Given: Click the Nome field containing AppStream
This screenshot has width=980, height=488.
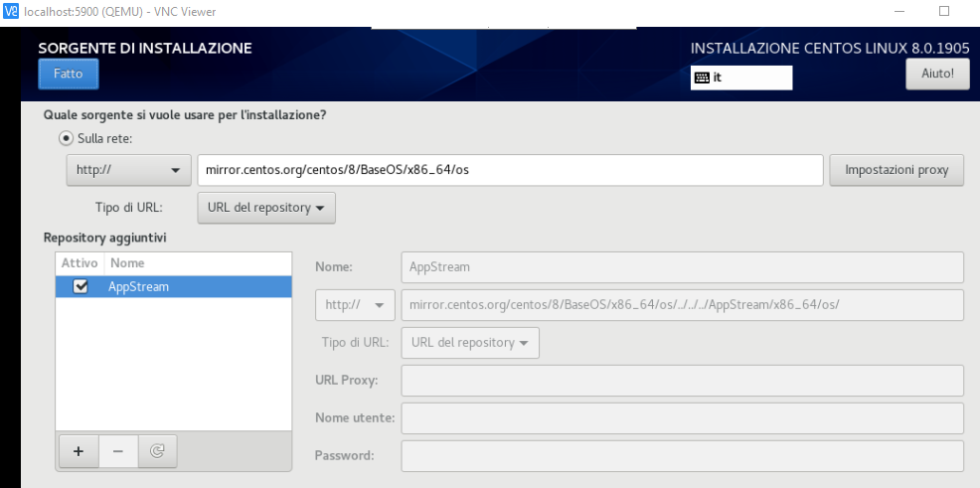Looking at the screenshot, I should [x=683, y=266].
